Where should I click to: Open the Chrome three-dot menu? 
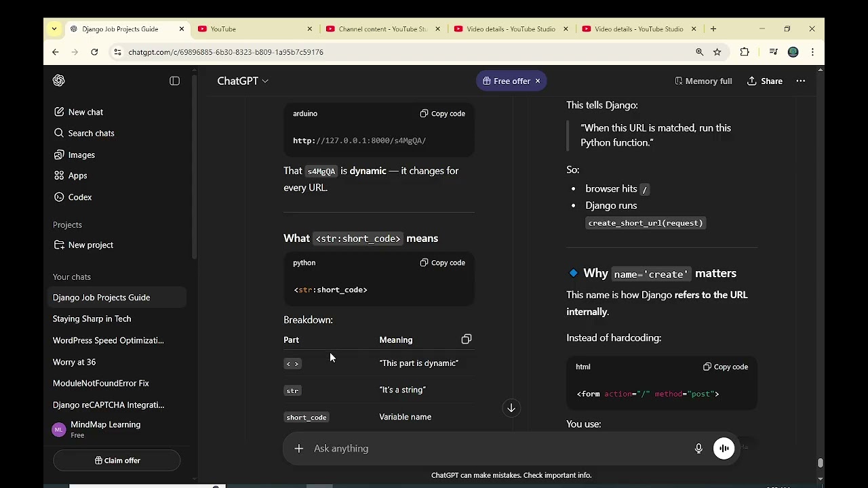812,52
